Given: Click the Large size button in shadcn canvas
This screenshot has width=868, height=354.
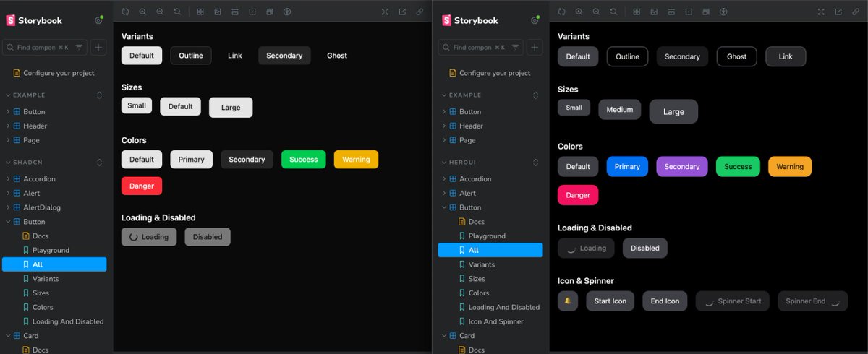Looking at the screenshot, I should pyautogui.click(x=231, y=108).
